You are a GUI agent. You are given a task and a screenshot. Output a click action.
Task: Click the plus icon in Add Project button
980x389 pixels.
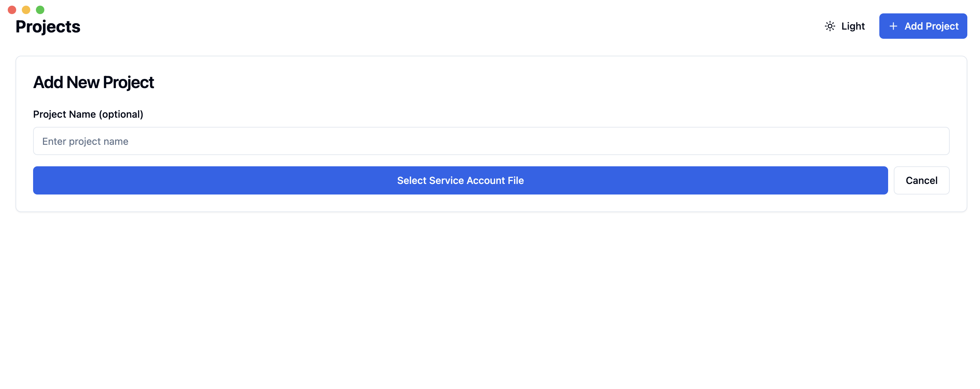coord(893,26)
